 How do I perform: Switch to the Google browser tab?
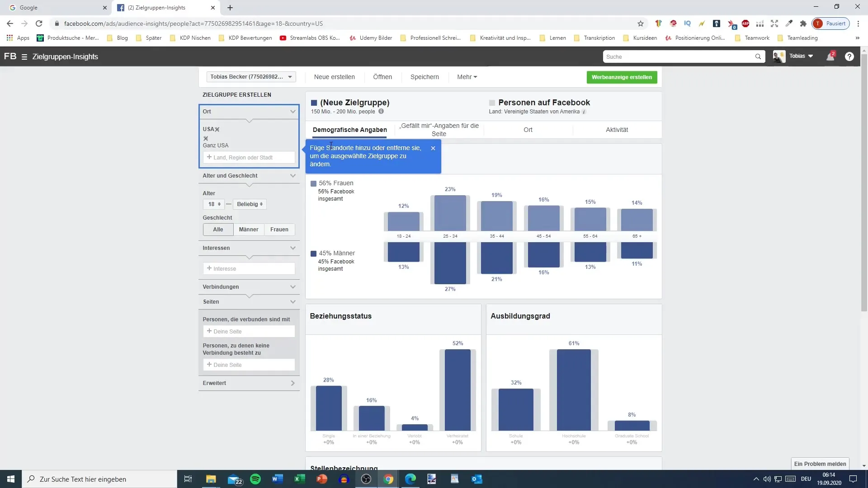coord(56,8)
